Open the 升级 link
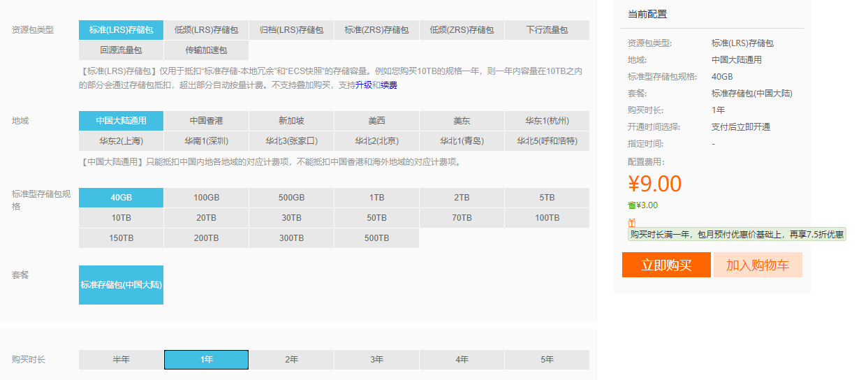Viewport: 868px width, 380px height. coord(363,85)
